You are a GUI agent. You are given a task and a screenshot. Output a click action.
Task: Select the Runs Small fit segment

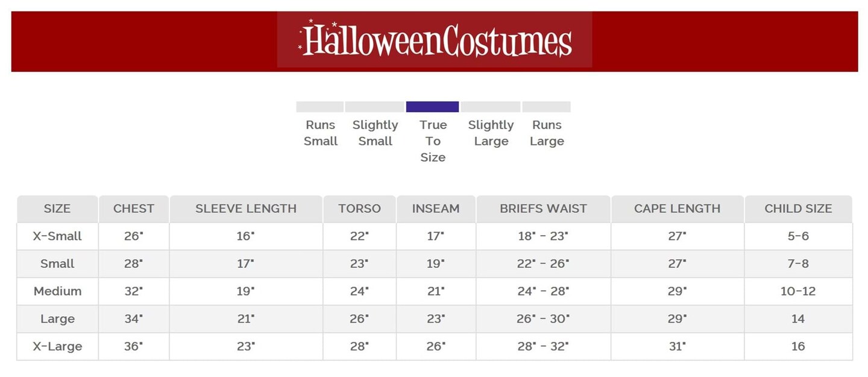click(320, 107)
